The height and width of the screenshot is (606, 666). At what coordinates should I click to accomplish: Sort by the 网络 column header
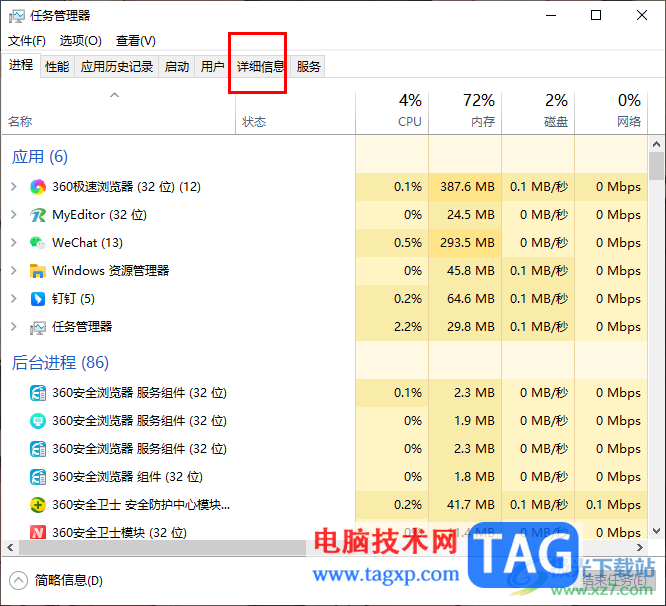(x=611, y=113)
